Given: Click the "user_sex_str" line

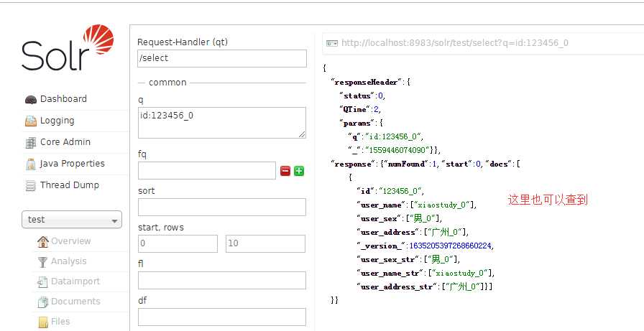Looking at the screenshot, I should pyautogui.click(x=408, y=259).
